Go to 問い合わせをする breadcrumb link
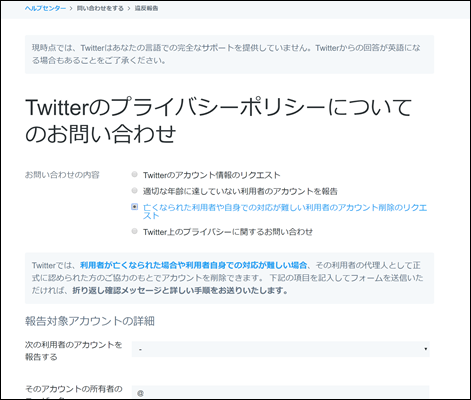The height and width of the screenshot is (400, 471). [x=100, y=8]
